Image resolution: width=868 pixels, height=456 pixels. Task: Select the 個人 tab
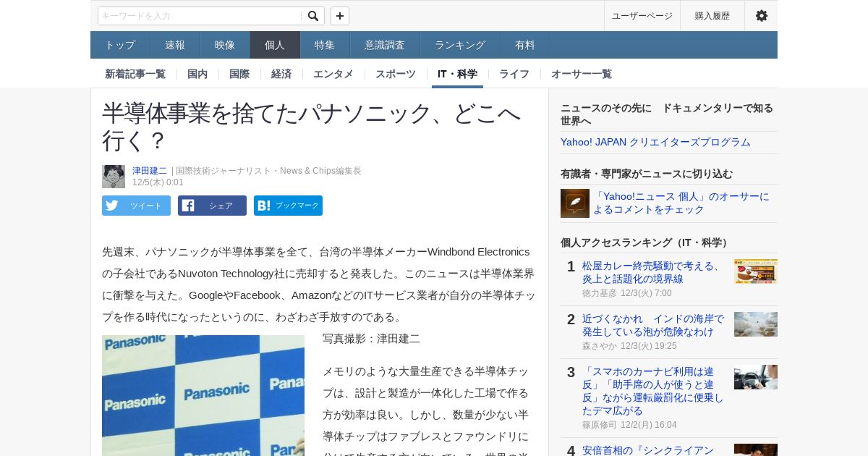click(x=275, y=45)
